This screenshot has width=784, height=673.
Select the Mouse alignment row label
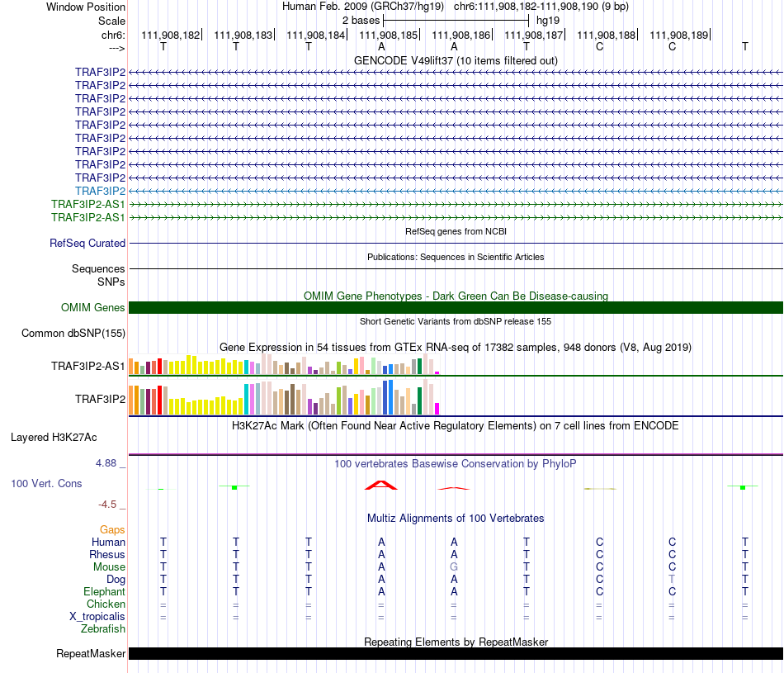(109, 567)
